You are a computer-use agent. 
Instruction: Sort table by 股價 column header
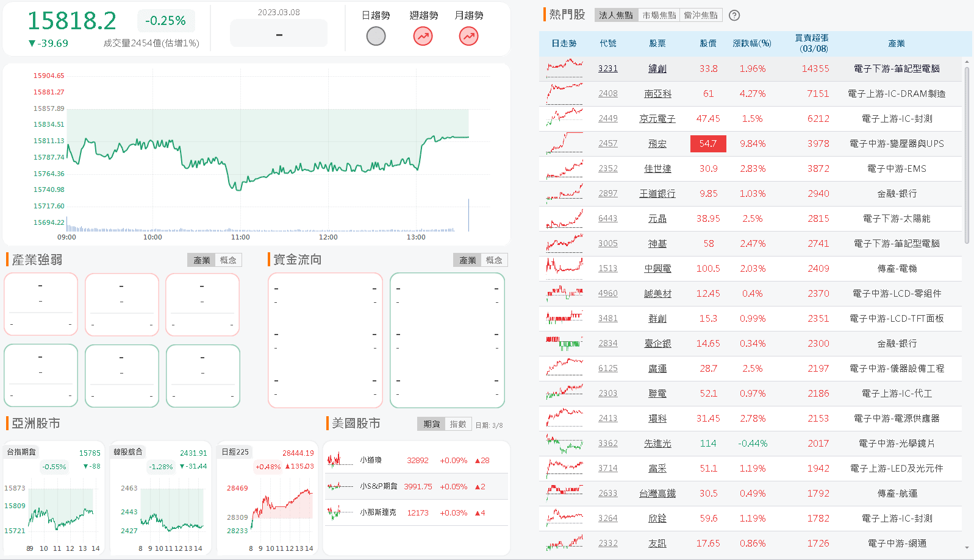pyautogui.click(x=708, y=43)
